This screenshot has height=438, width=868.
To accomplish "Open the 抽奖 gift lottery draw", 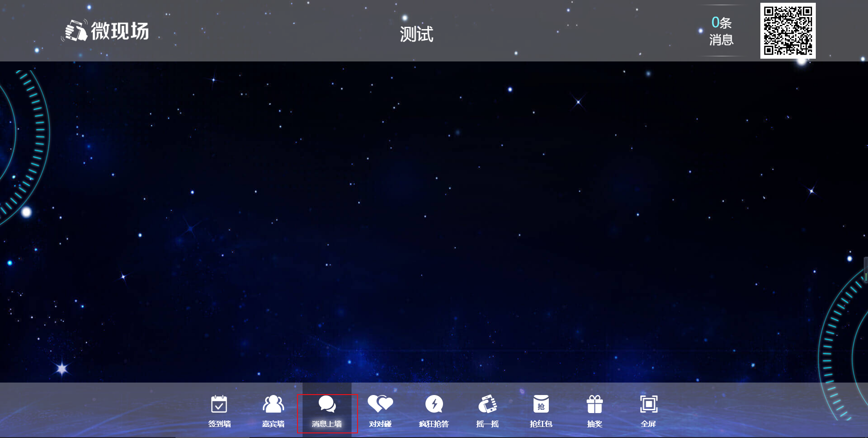I will (x=595, y=411).
